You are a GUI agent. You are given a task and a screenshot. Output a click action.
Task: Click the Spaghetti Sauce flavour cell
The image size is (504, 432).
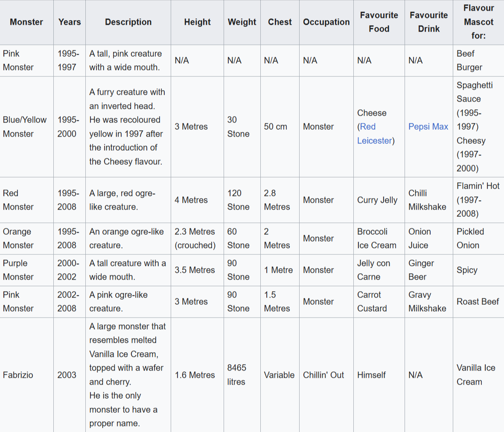point(478,127)
